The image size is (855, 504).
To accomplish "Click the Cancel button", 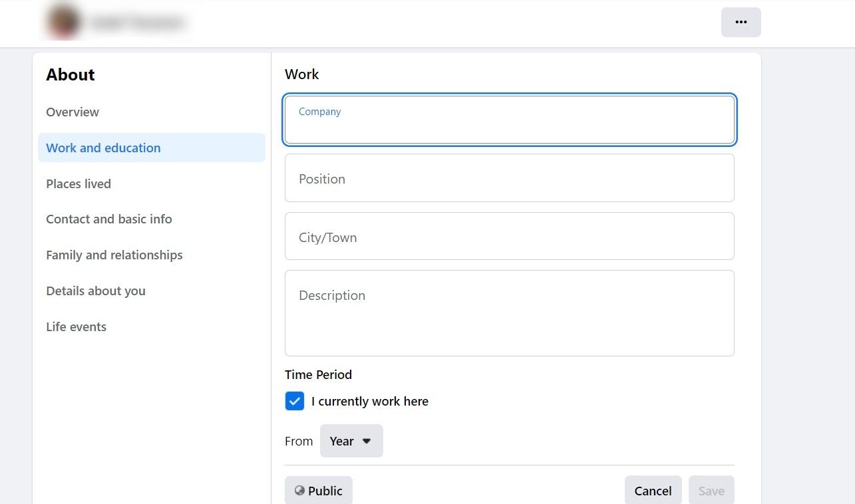I will (653, 490).
